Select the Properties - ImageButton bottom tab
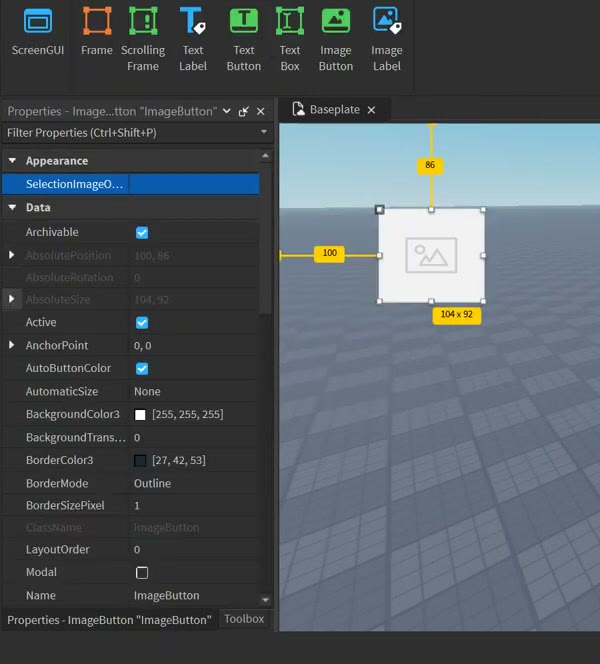This screenshot has height=664, width=600. click(x=109, y=620)
